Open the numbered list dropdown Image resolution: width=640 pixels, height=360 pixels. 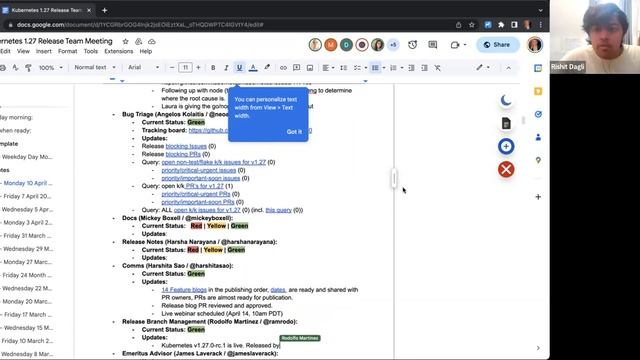(x=396, y=68)
